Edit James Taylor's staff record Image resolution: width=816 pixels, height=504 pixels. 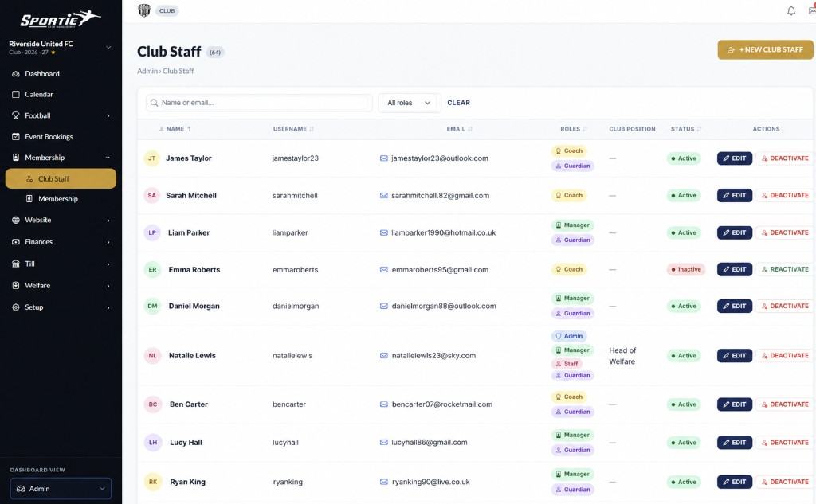point(734,158)
